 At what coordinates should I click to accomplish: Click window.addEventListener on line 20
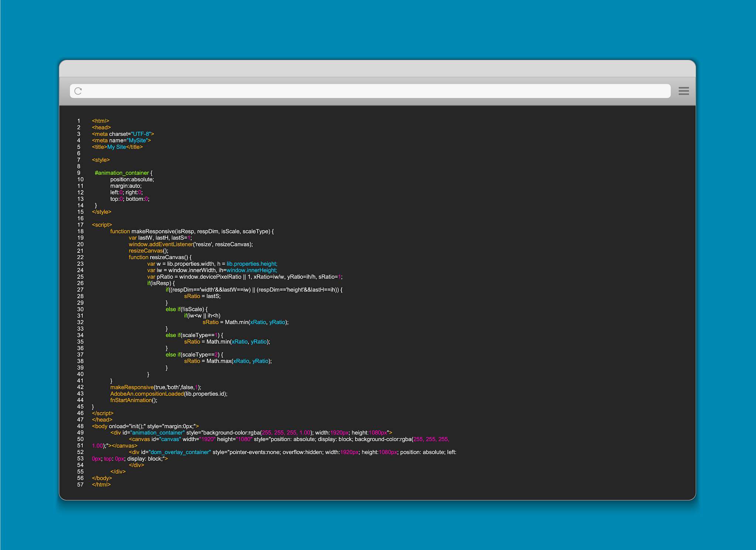(161, 244)
